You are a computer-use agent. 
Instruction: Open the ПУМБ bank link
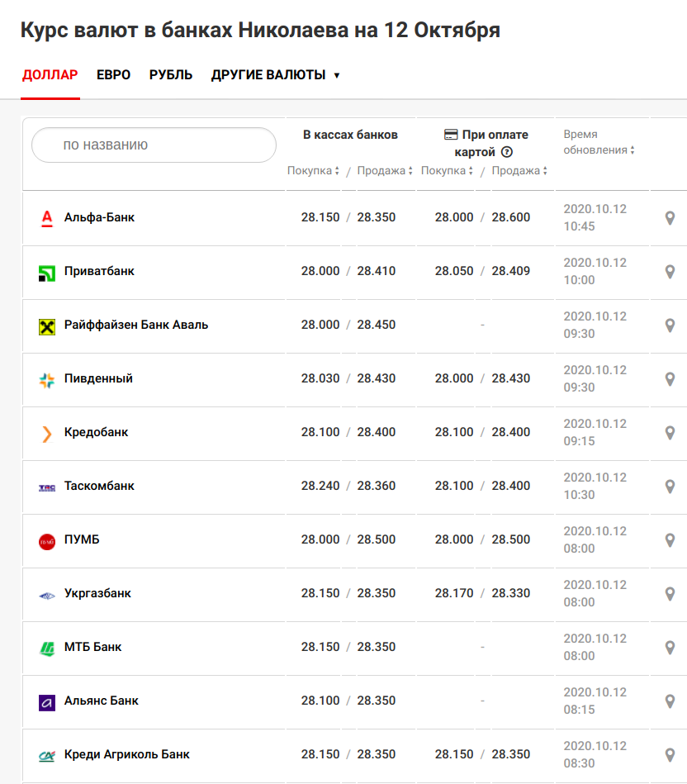click(82, 539)
